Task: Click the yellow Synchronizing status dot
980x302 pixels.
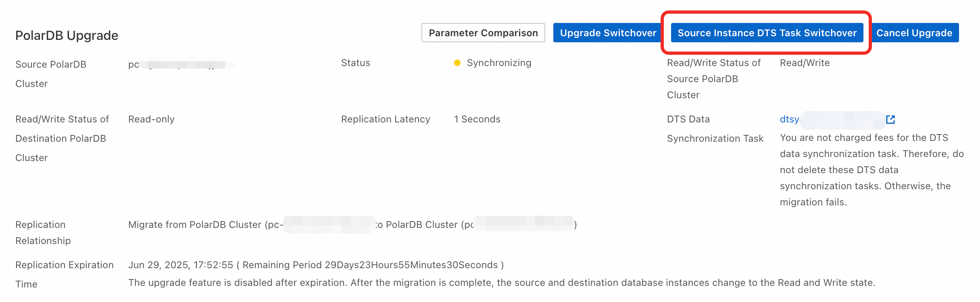Action: coord(457,63)
